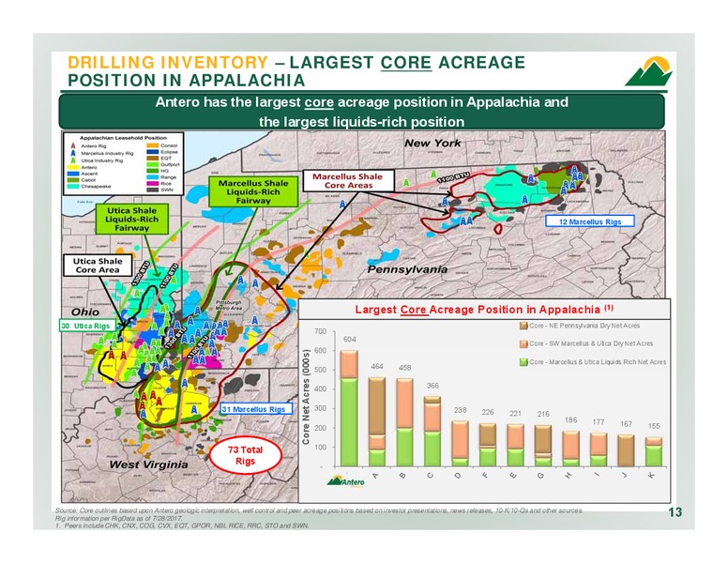
Task: Click the Rice magenta legend swatch
Action: pos(153,184)
